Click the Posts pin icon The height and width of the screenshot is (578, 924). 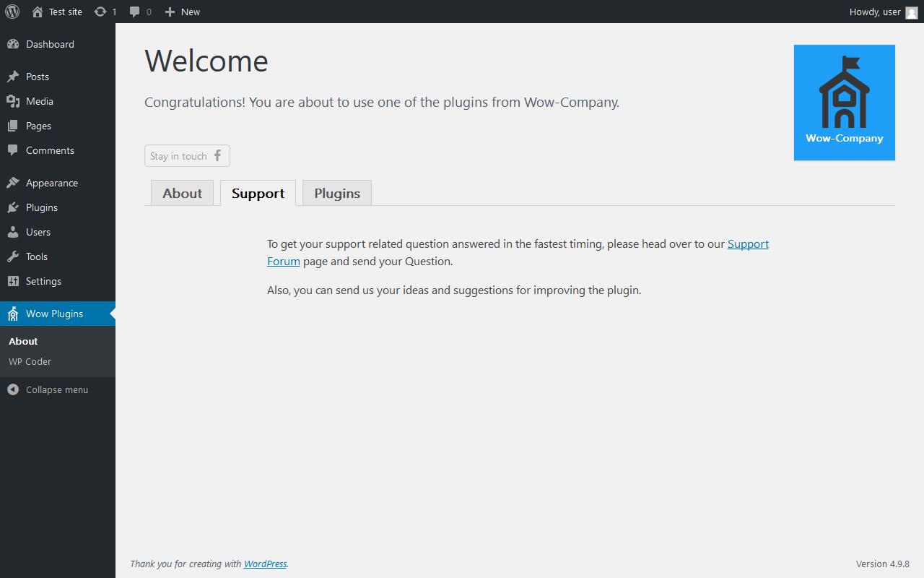13,77
